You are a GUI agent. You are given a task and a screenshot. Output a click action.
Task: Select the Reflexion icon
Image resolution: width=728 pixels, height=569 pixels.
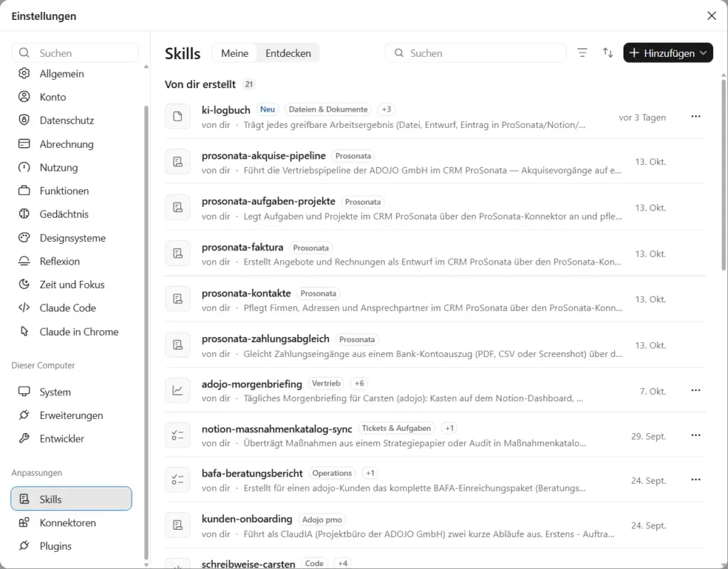click(24, 261)
